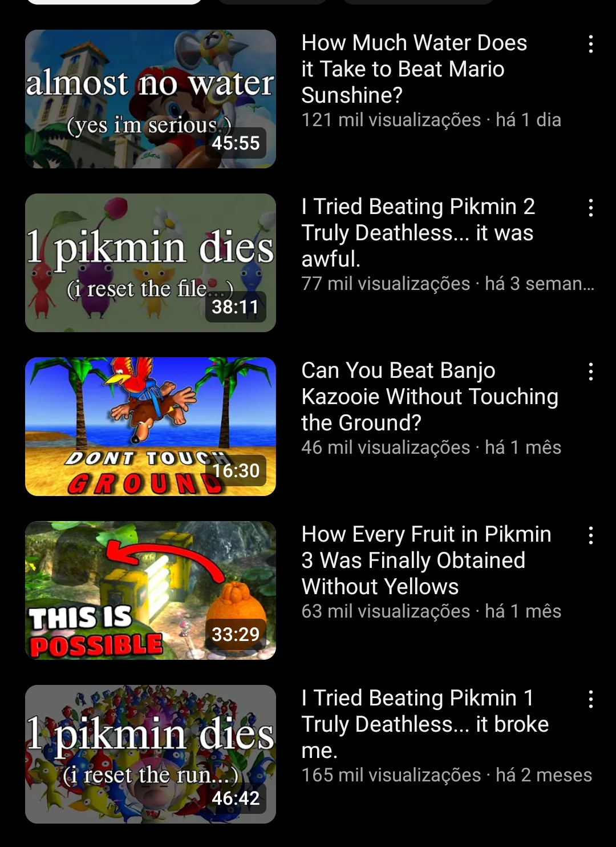Play the 'almost no water' Mario thumbnail
616x847 pixels.
pos(151,99)
